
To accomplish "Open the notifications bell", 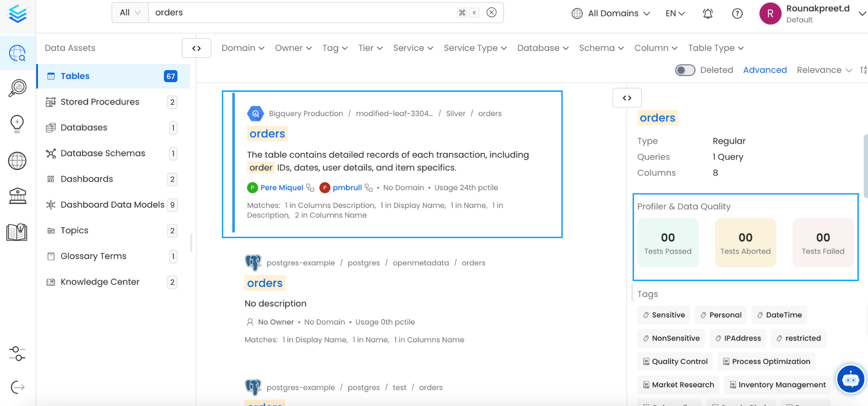I will tap(708, 13).
